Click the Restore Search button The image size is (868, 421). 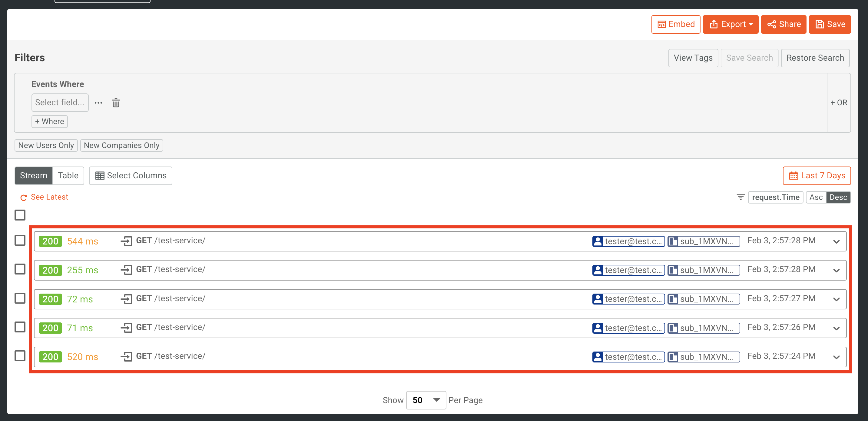pos(815,58)
